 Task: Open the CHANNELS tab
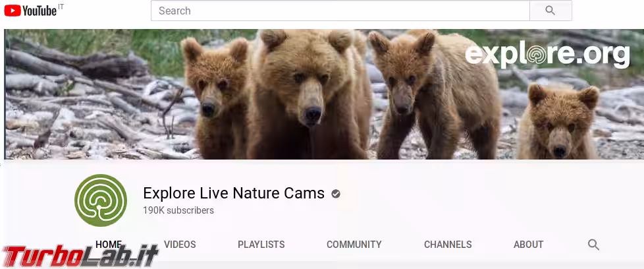click(x=448, y=245)
